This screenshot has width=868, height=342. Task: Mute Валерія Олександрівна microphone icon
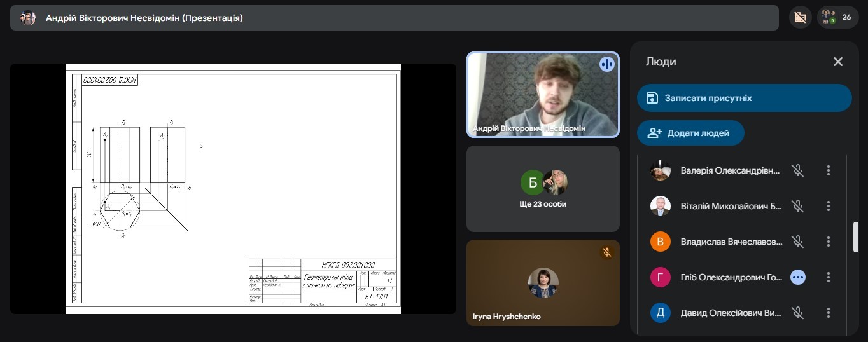pos(797,170)
